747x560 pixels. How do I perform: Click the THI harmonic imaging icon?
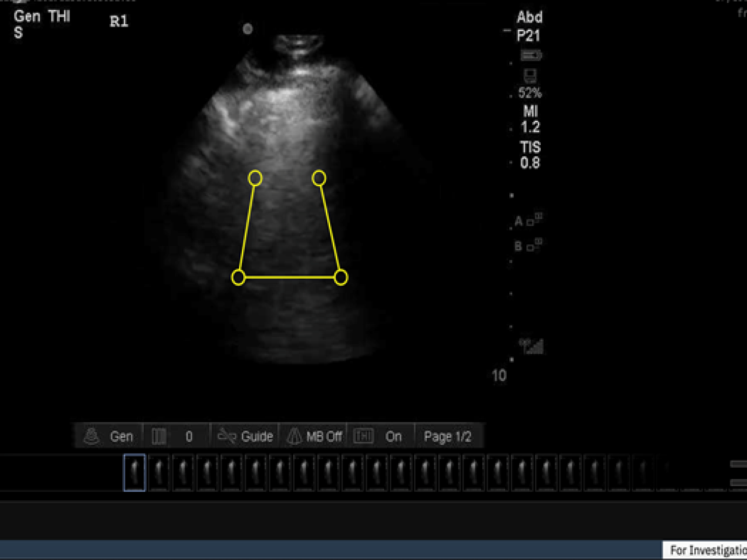(363, 436)
